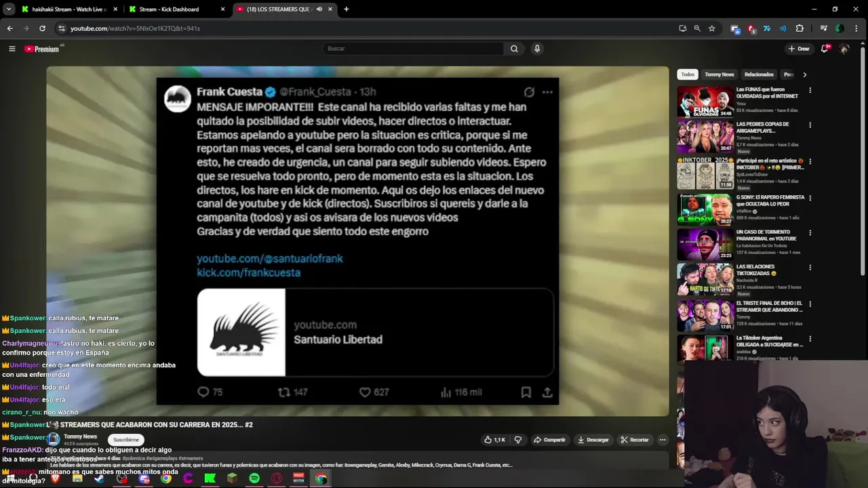Click into the Buscar search field
Viewport: 868px width, 488px height.
tap(414, 49)
